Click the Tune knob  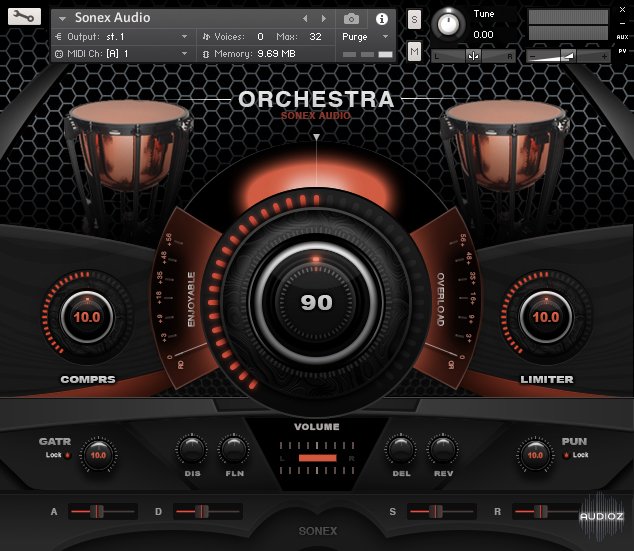pyautogui.click(x=448, y=24)
